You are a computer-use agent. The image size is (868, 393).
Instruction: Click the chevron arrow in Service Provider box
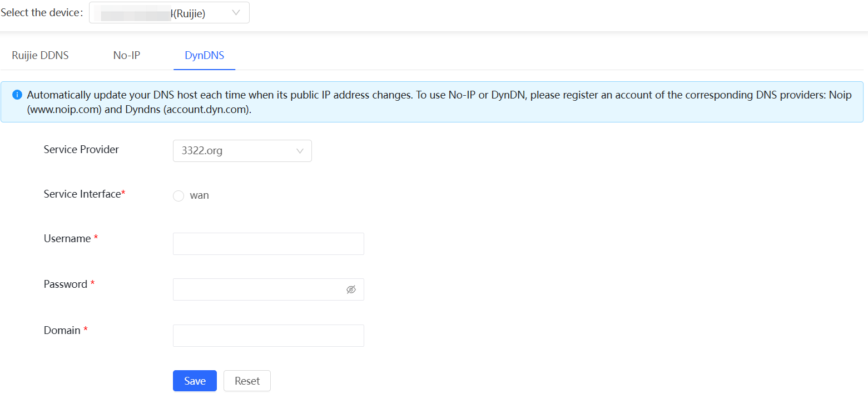click(x=300, y=151)
